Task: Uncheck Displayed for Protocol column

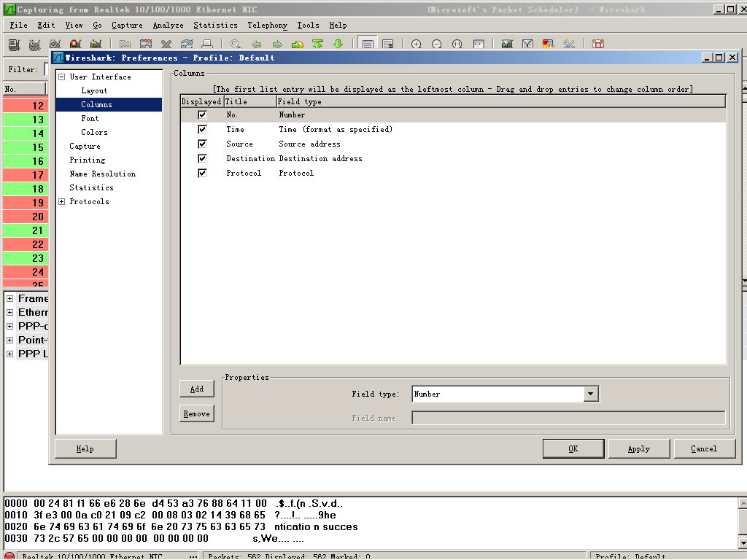Action: [203, 173]
